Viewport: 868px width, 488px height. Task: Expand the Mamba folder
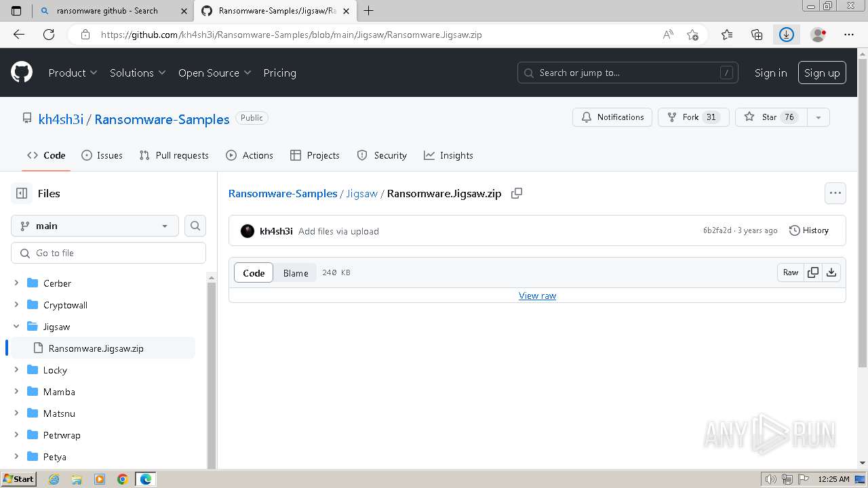coord(16,391)
